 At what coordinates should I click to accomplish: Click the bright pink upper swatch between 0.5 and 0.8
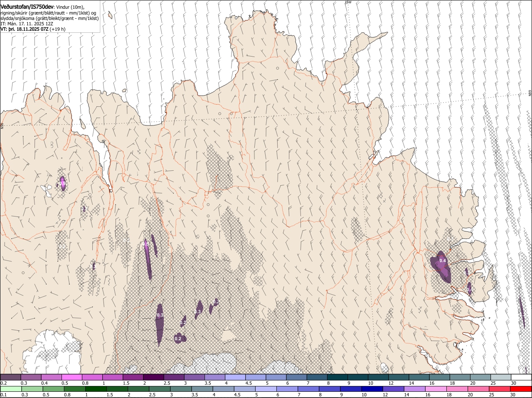(x=71, y=377)
